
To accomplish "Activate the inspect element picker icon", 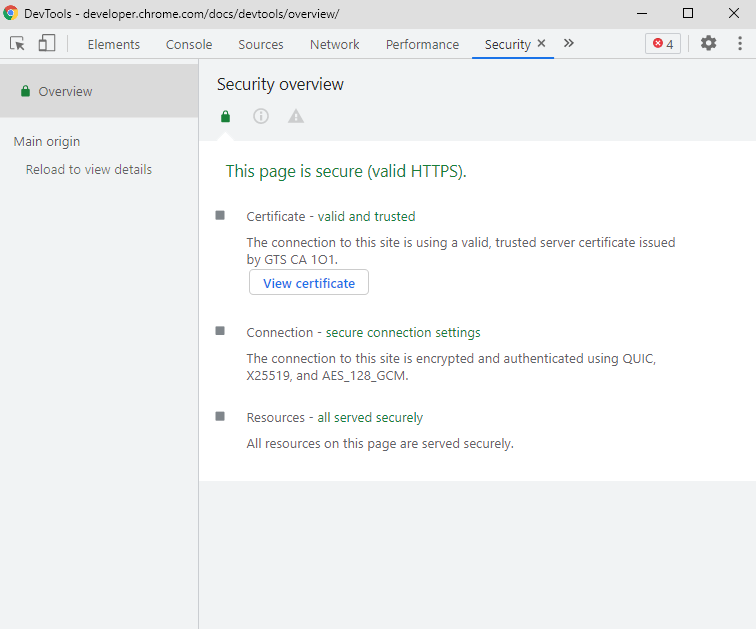I will 17,44.
